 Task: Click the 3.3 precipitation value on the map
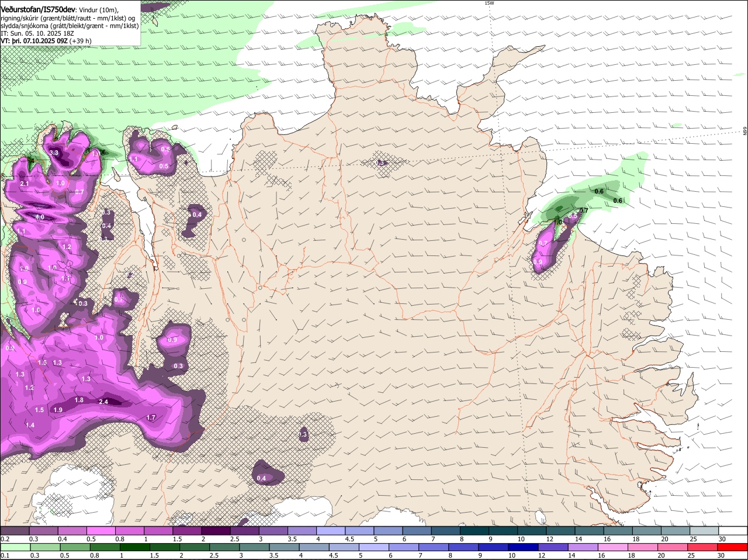click(54, 153)
